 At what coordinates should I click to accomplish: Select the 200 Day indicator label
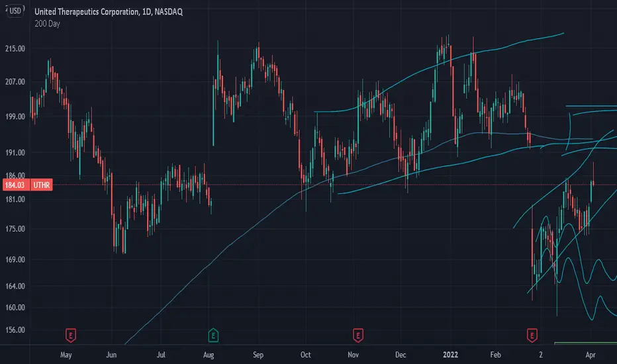point(47,24)
